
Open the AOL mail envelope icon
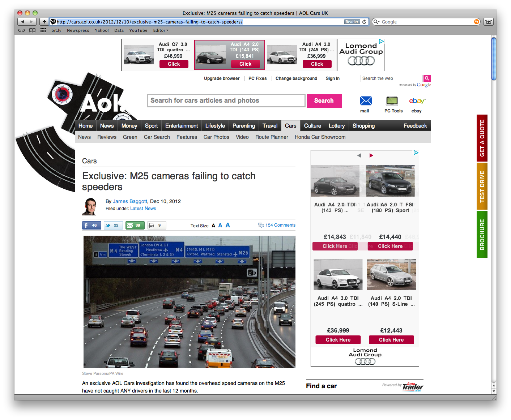[366, 101]
